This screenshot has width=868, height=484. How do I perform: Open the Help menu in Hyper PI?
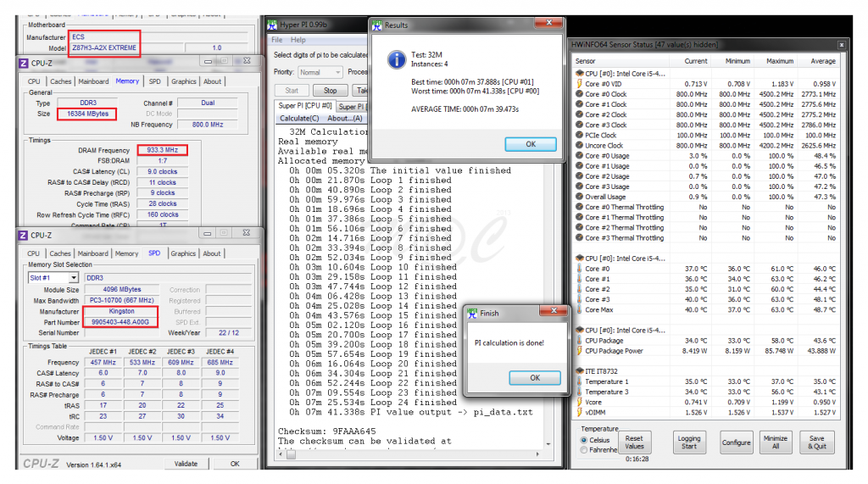(298, 40)
